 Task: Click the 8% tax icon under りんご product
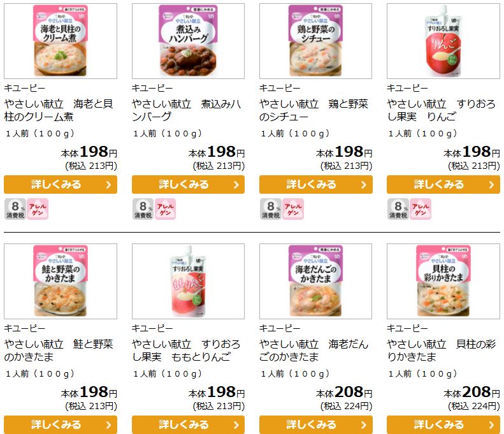pyautogui.click(x=398, y=209)
